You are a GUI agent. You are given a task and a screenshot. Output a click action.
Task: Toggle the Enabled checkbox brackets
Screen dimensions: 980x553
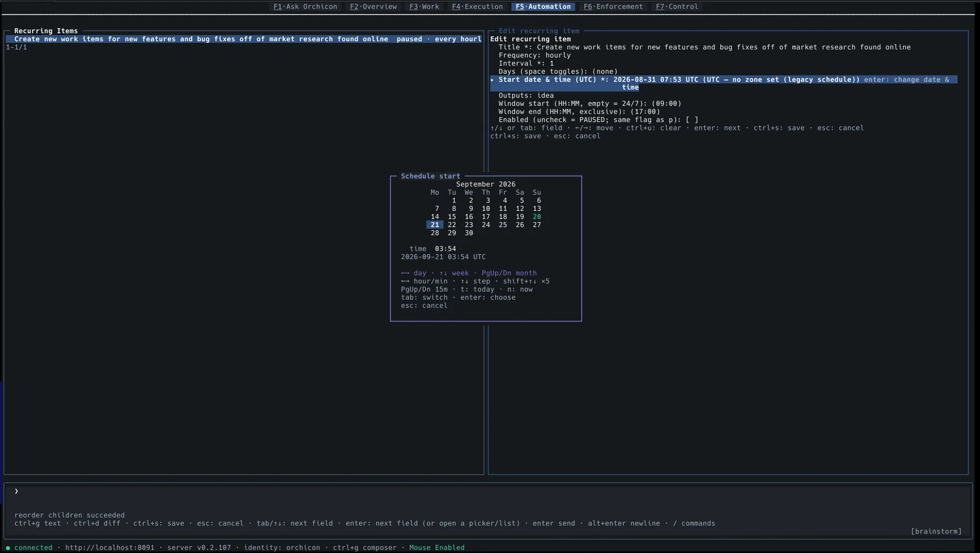(691, 120)
